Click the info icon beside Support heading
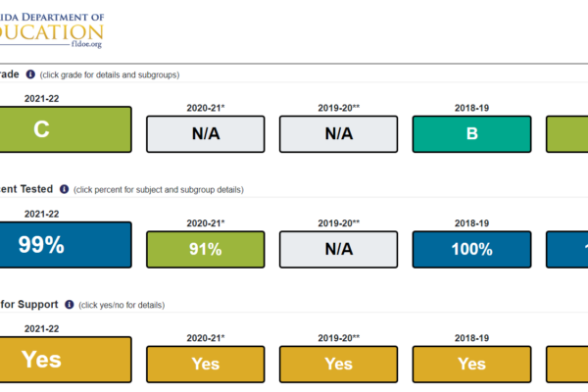The image size is (588, 392). tap(69, 305)
